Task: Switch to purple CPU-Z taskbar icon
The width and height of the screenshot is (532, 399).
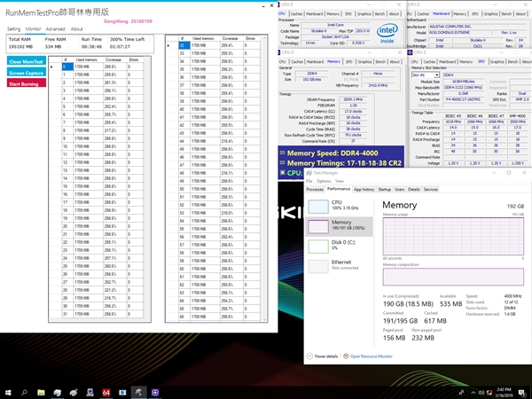Action: point(155,393)
